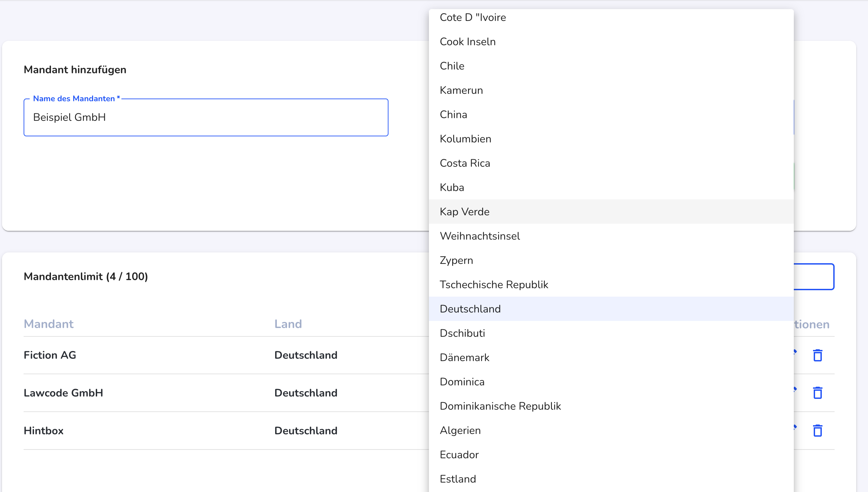Focus the Name des Mandanten field
The width and height of the screenshot is (868, 492).
[x=206, y=117]
